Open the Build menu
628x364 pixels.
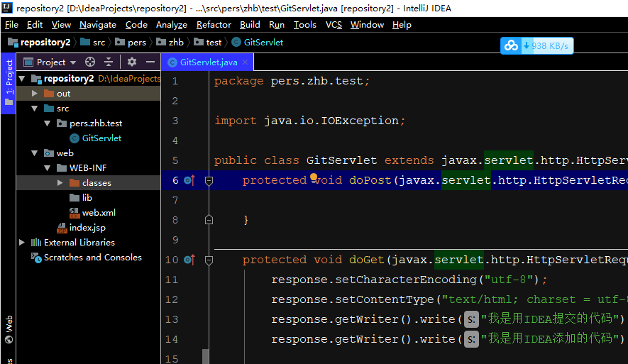click(x=250, y=25)
